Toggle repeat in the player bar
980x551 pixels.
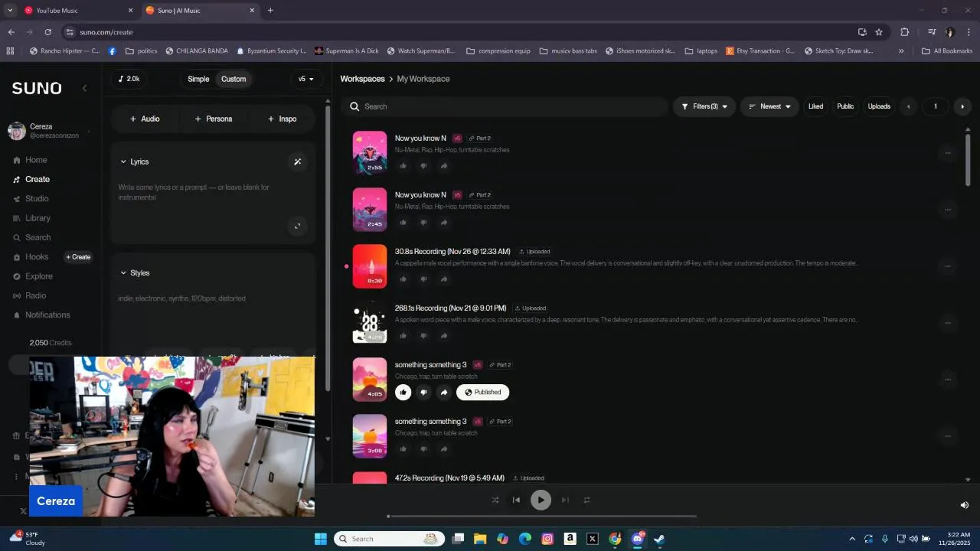[586, 500]
